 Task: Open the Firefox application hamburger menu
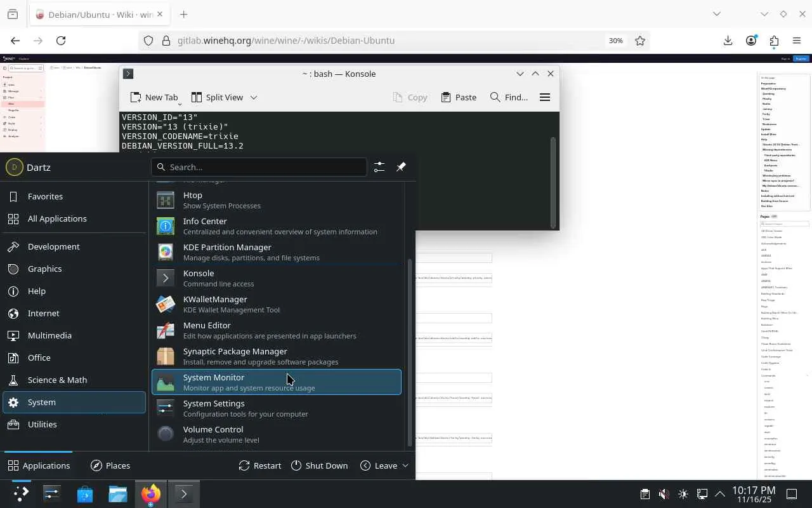click(x=797, y=41)
